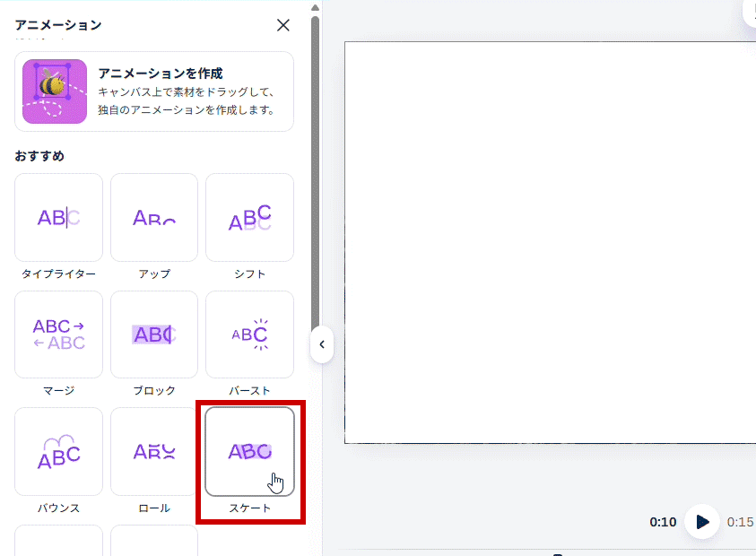
Task: Close the アニメーション panel
Action: pyautogui.click(x=283, y=25)
